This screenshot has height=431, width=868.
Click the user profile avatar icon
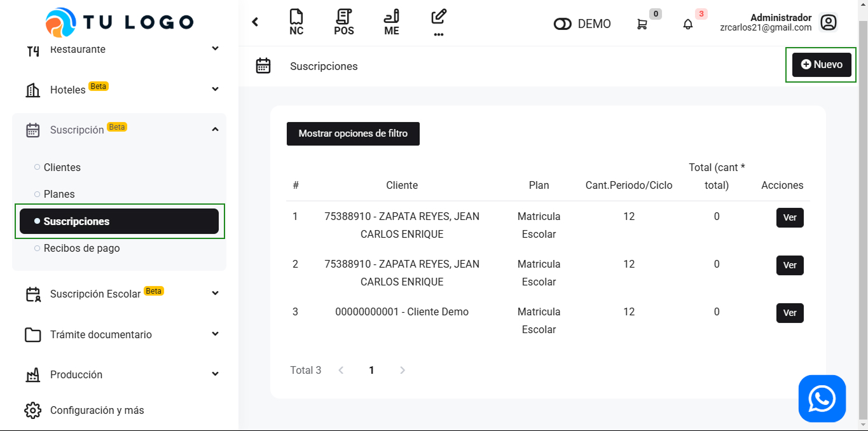[x=828, y=23]
